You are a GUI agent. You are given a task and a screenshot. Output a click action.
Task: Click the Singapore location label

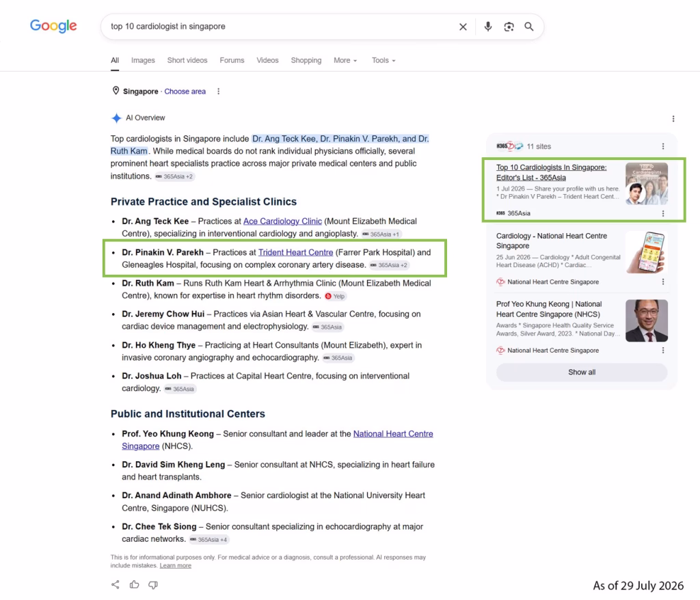coord(141,92)
